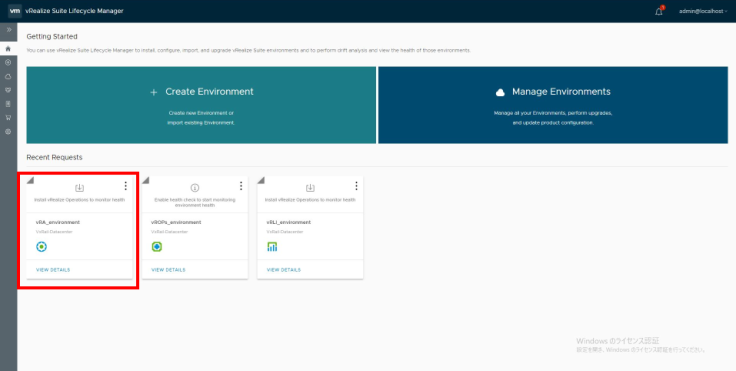
Task: Click View Details for vROPs_environment
Action: [x=169, y=270]
